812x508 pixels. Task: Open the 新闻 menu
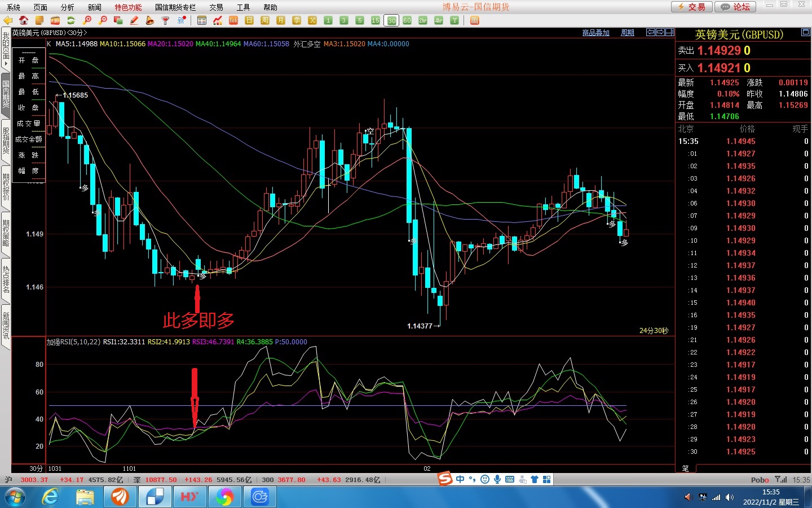coord(95,7)
